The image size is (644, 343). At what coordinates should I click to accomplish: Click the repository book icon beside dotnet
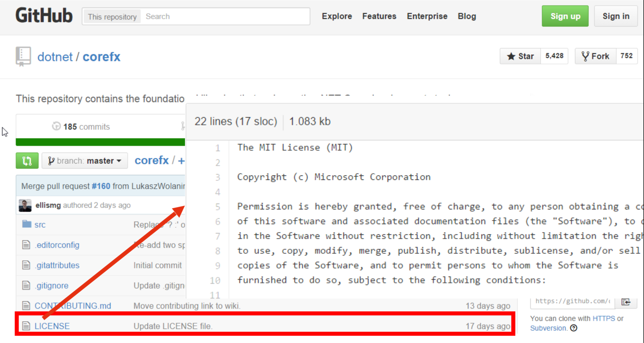tap(23, 56)
